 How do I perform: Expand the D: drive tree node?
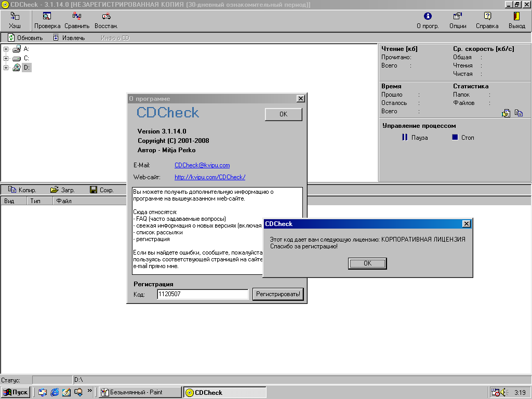click(6, 68)
